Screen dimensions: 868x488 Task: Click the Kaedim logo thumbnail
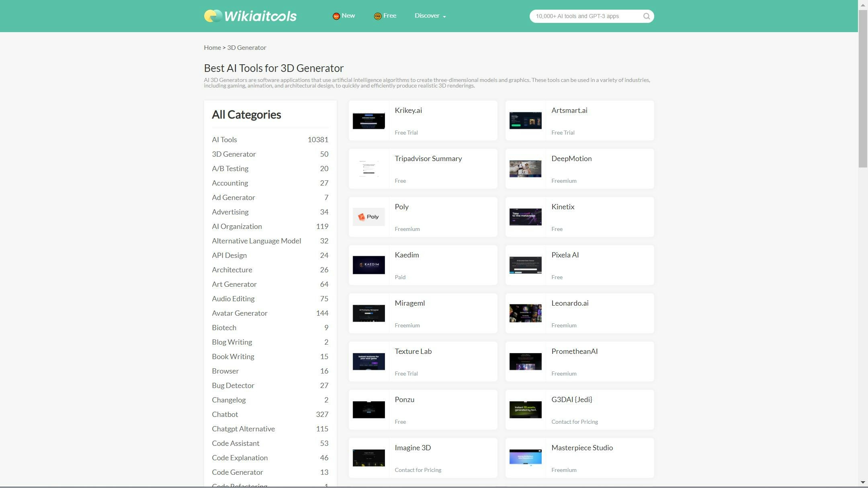368,265
